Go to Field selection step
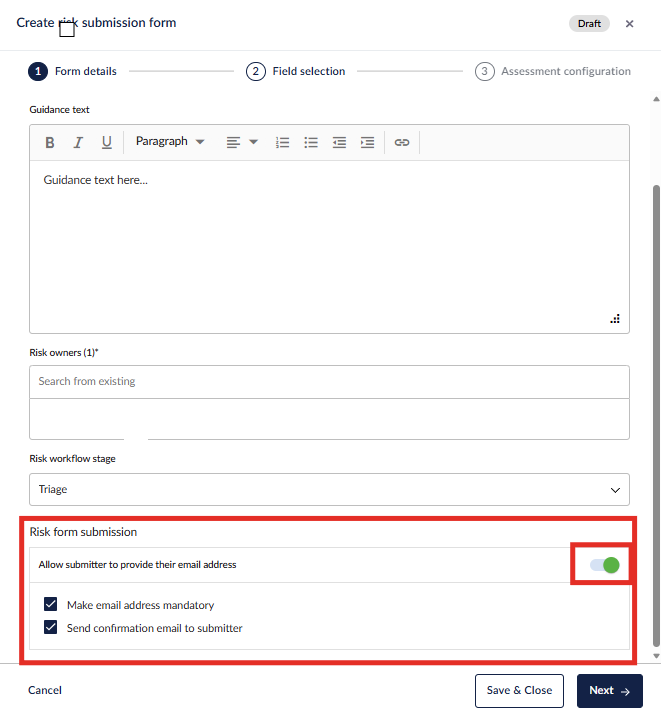 click(297, 72)
